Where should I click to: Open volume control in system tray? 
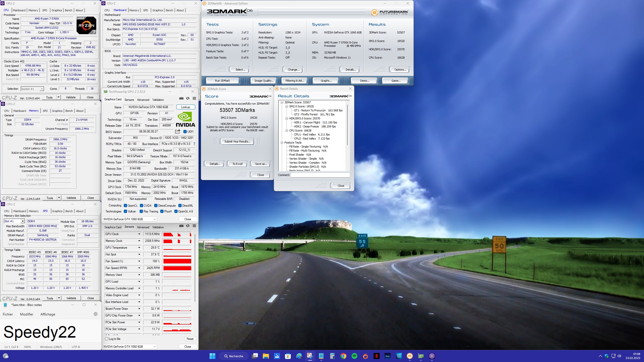tap(619, 356)
